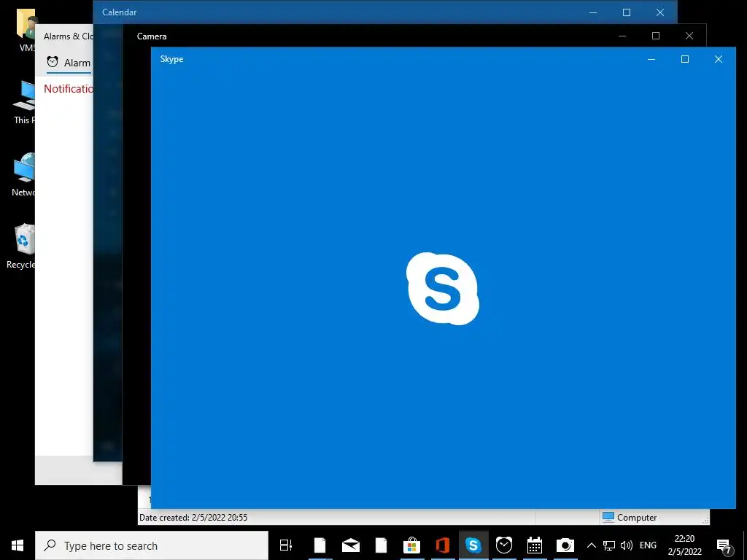Change ENG input language indicator
Screen dimensions: 747x560
(x=648, y=545)
